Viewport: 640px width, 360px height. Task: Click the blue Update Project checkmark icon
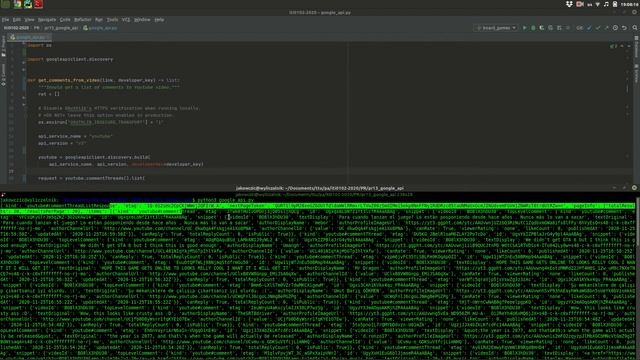pos(589,28)
